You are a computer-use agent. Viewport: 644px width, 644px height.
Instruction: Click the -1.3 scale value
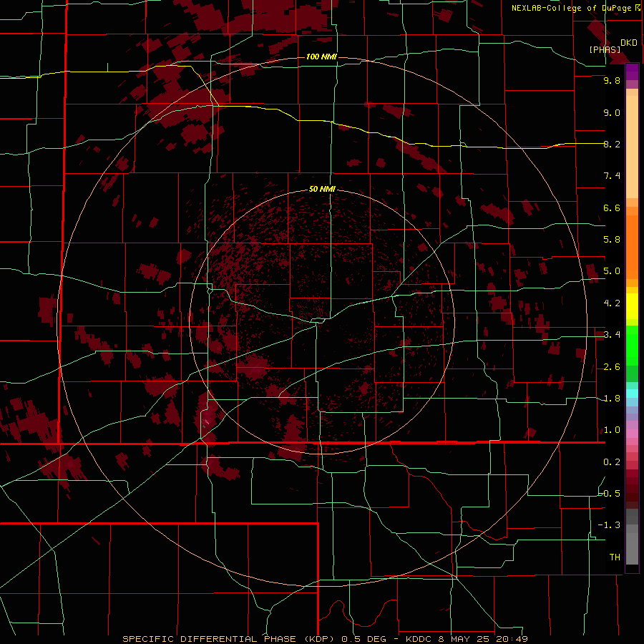coord(610,525)
